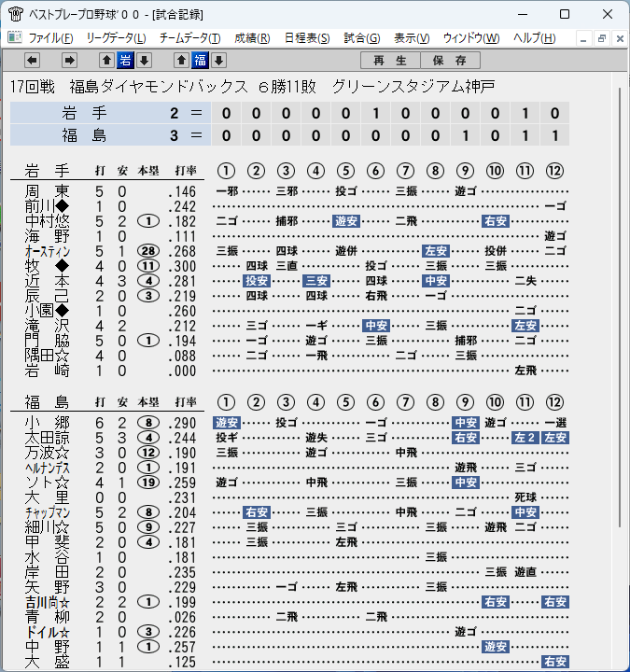This screenshot has height=672, width=630.
Task: Minimize the inner 試合記録 child window
Action: pos(582,39)
